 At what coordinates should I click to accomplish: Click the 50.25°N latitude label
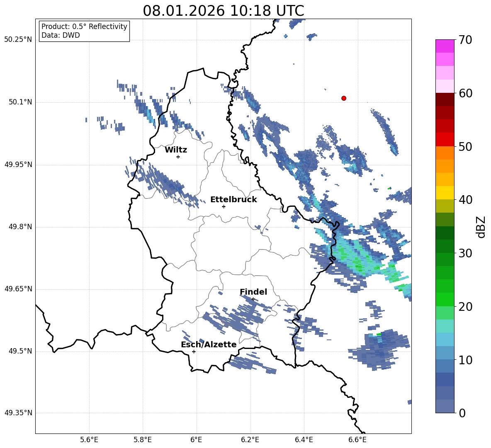click(x=18, y=40)
